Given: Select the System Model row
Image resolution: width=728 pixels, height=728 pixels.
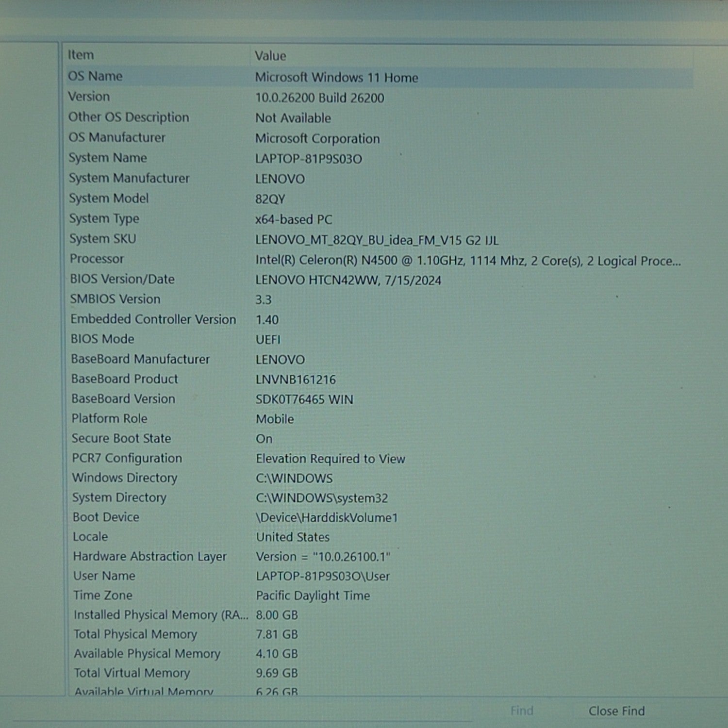Looking at the screenshot, I should (379, 199).
